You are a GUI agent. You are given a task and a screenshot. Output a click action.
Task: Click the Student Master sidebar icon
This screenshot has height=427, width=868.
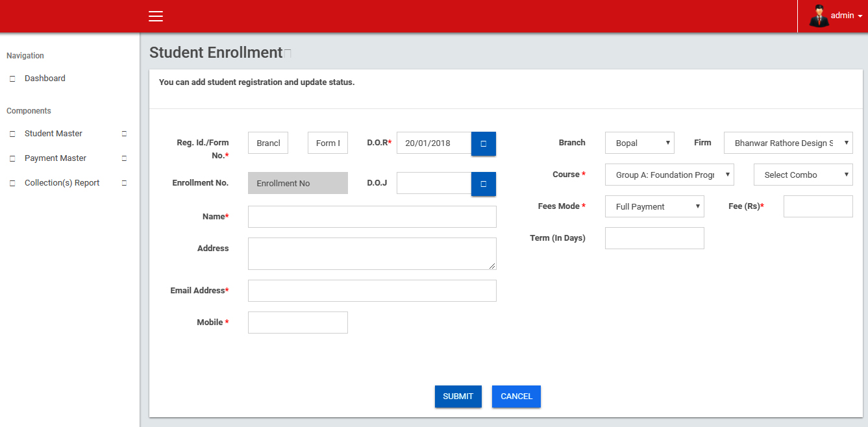click(x=12, y=134)
